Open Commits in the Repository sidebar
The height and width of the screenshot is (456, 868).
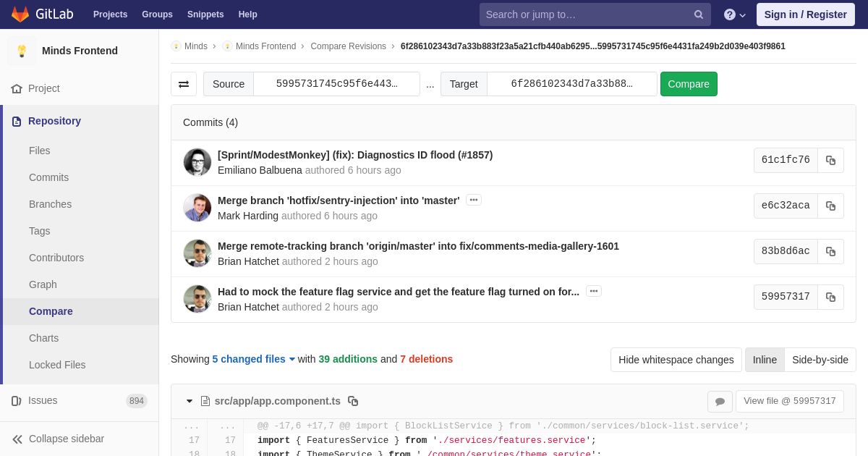48,177
